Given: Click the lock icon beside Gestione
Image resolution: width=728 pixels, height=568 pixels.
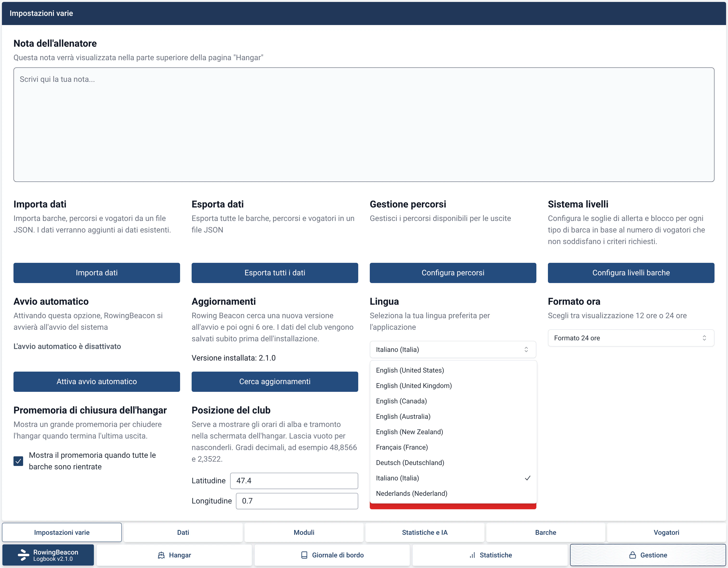Looking at the screenshot, I should pyautogui.click(x=632, y=555).
